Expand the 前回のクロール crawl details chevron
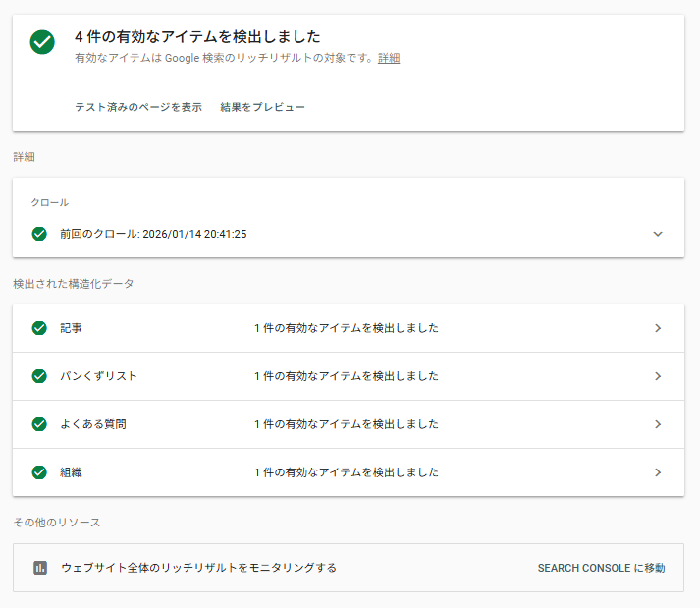700x608 pixels. (x=658, y=234)
